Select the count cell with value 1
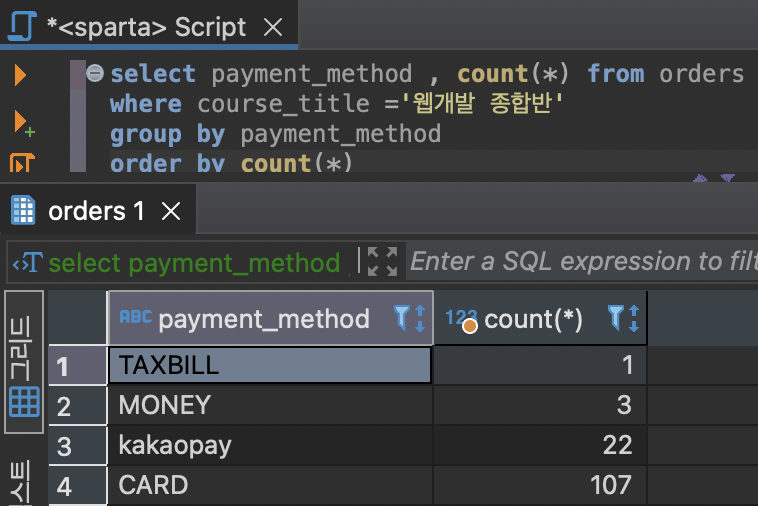This screenshot has height=506, width=758. tap(540, 365)
